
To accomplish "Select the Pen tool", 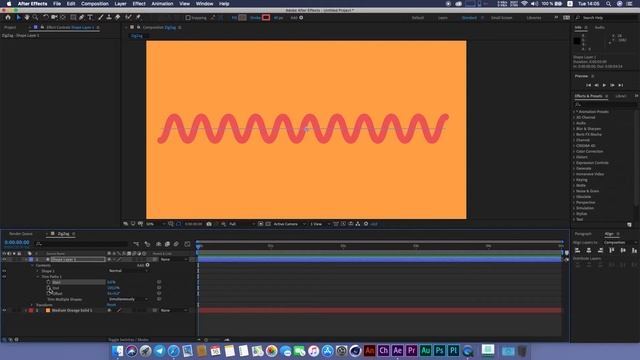I will coord(82,18).
